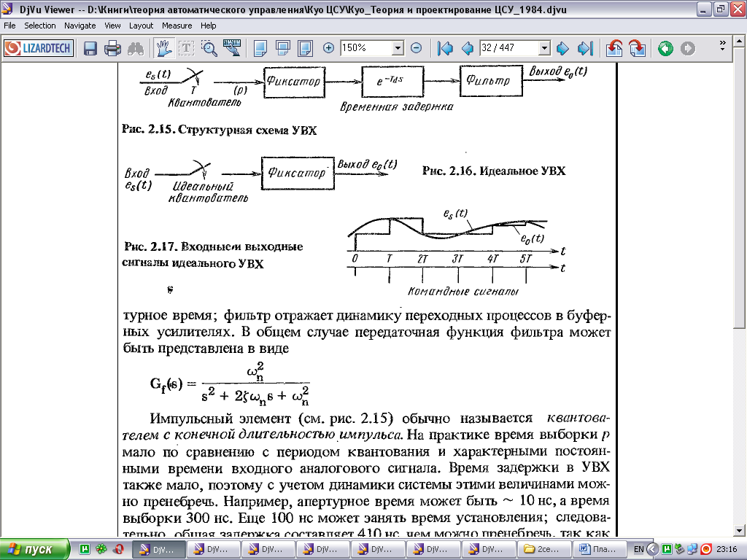Screen dimensions: 747x560
Task: Go to the previous page
Action: tap(468, 48)
